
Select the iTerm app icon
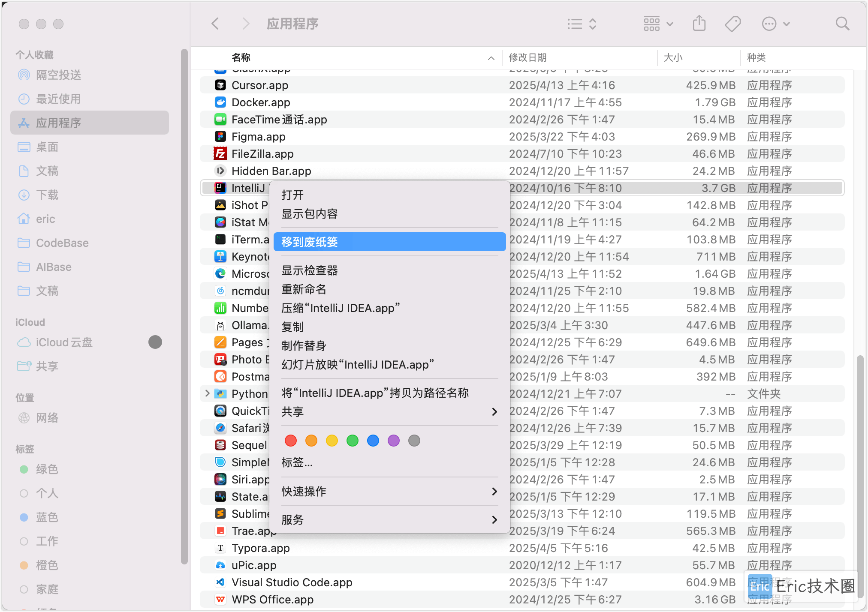click(220, 240)
